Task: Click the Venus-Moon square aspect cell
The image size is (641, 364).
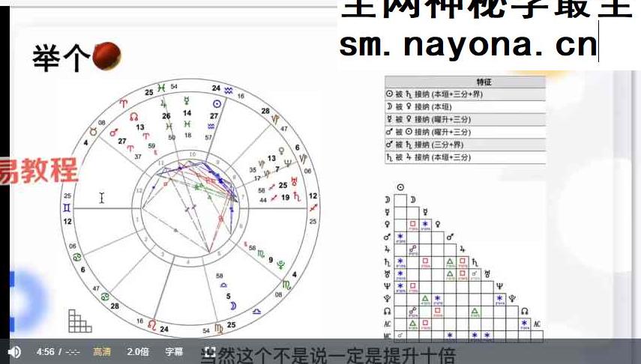Action: (x=413, y=225)
